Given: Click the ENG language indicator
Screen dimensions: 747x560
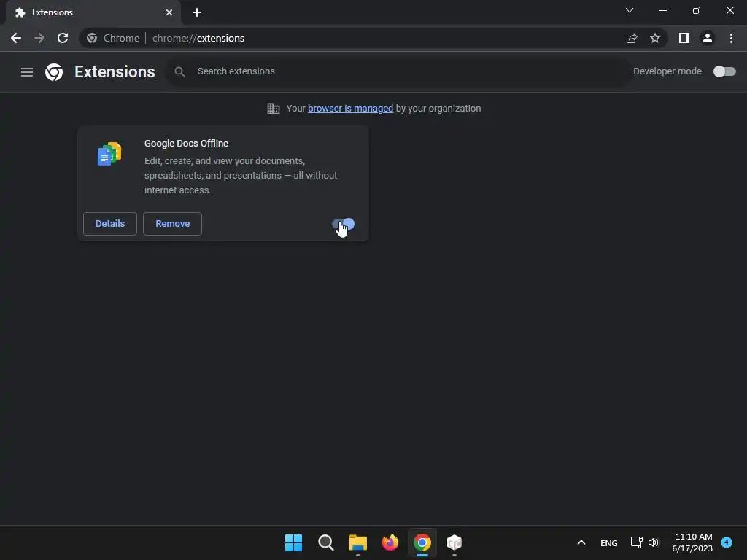Looking at the screenshot, I should click(x=609, y=542).
